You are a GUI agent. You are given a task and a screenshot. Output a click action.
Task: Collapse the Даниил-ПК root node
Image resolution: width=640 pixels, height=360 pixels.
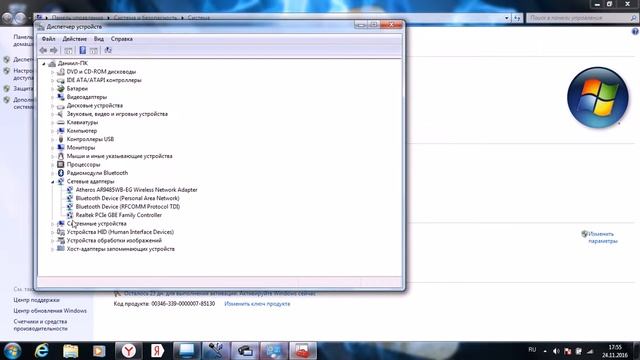coord(44,64)
